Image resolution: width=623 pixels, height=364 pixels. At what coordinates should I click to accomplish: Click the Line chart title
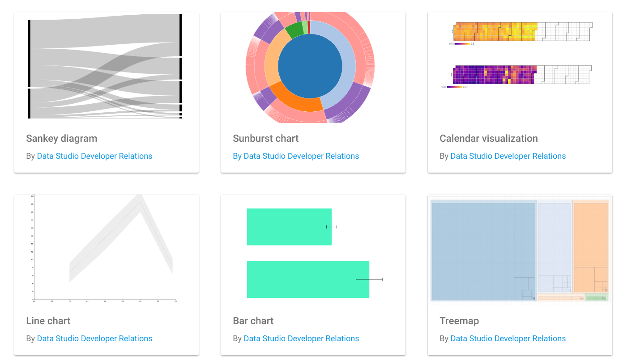click(48, 321)
